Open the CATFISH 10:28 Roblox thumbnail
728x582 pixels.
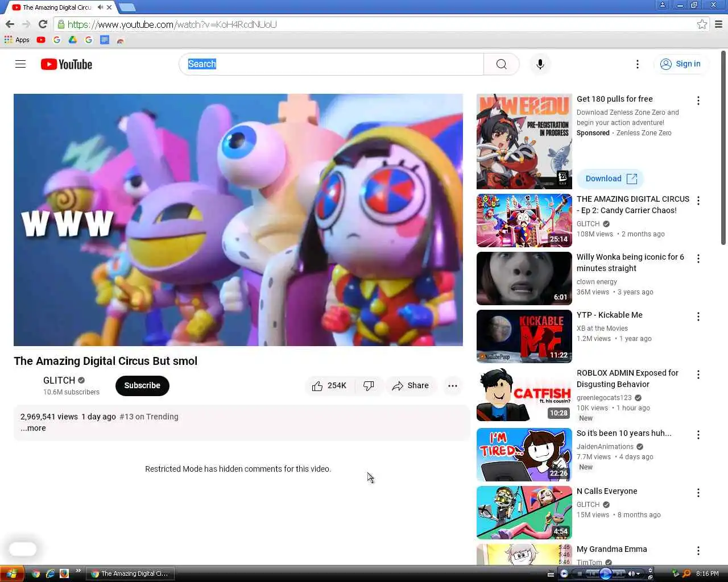tap(524, 394)
